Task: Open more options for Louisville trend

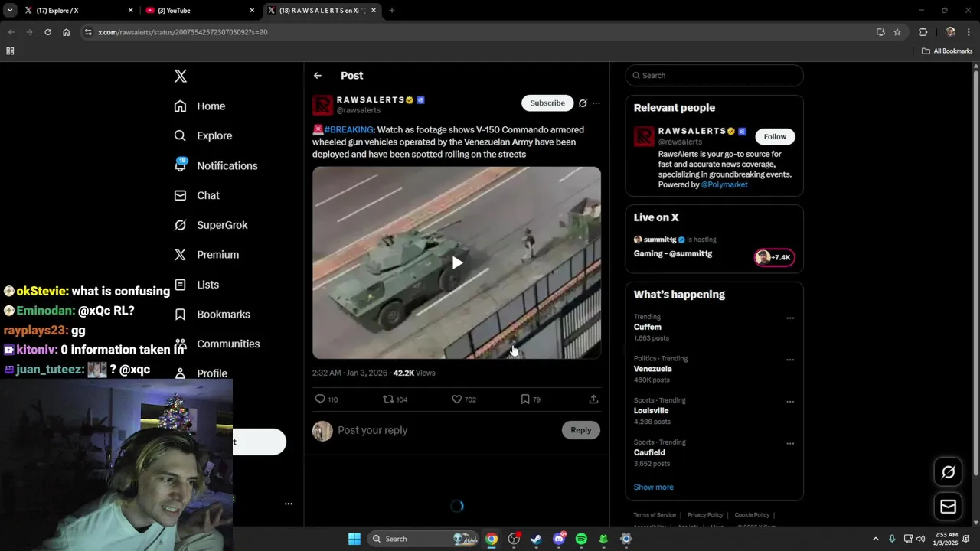Action: pyautogui.click(x=790, y=402)
